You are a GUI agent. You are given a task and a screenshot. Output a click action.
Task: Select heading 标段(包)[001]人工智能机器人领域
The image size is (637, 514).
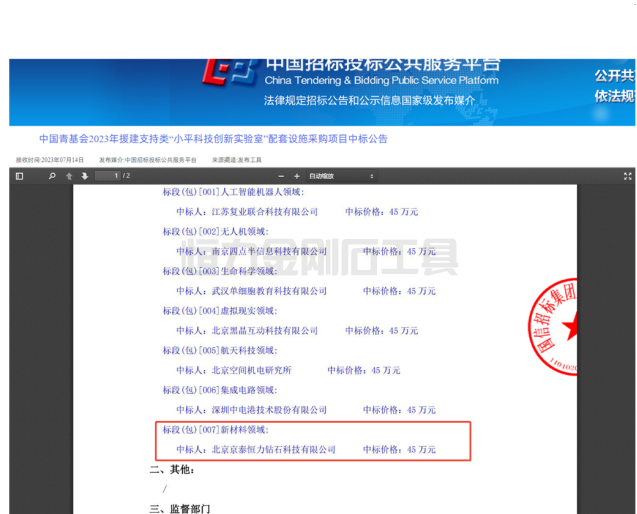coord(233,192)
